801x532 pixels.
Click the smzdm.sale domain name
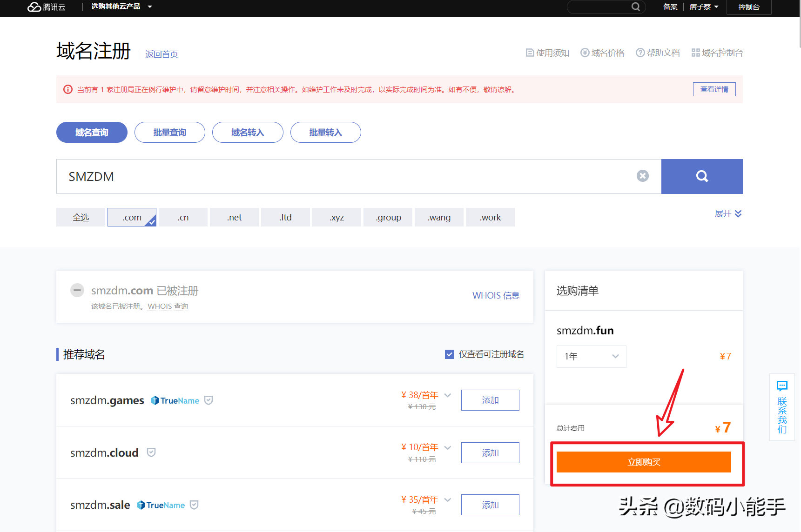click(100, 505)
